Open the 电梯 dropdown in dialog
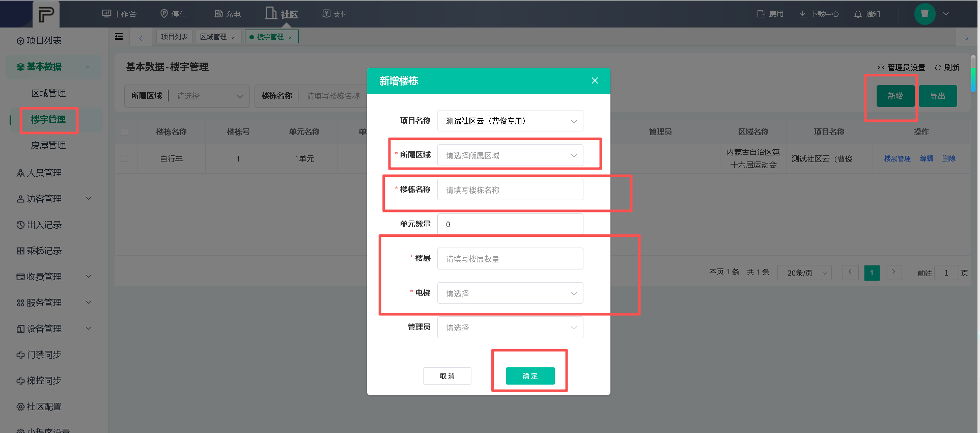 (510, 293)
